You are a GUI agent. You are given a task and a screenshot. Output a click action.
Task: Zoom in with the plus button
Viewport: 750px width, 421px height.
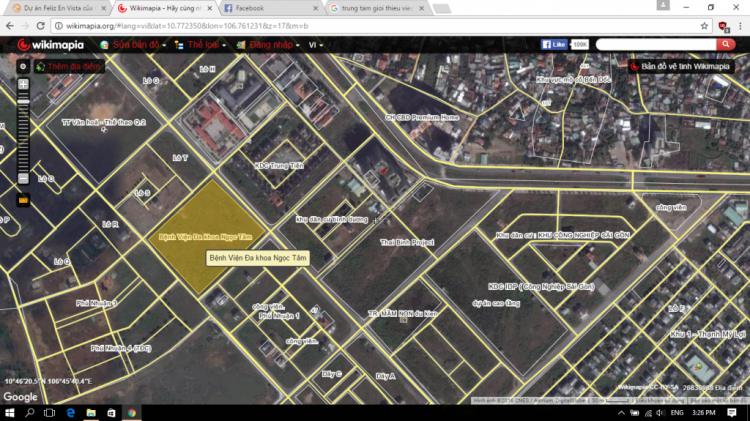pos(23,84)
